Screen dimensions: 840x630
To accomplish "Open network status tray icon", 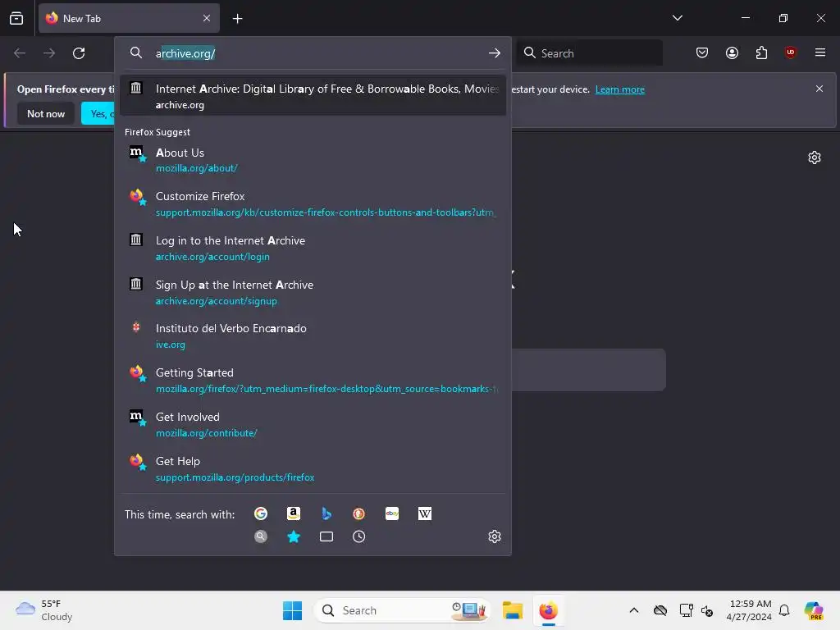I will pyautogui.click(x=686, y=610).
